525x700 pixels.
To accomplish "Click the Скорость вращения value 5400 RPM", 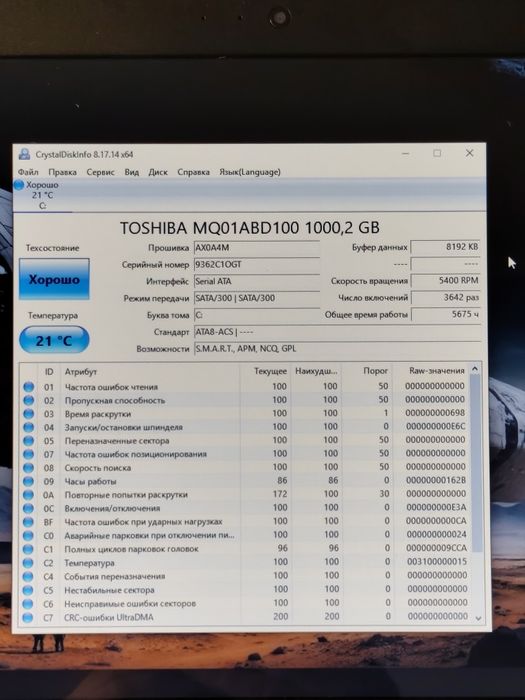I will click(x=445, y=281).
